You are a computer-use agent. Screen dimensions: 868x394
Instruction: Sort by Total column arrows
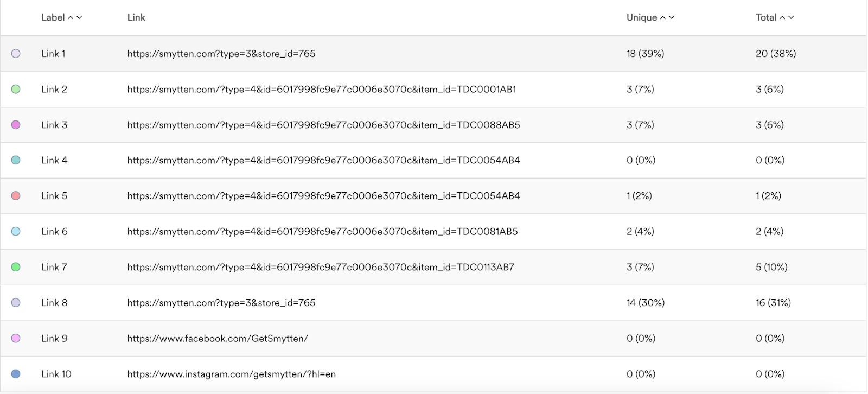787,17
